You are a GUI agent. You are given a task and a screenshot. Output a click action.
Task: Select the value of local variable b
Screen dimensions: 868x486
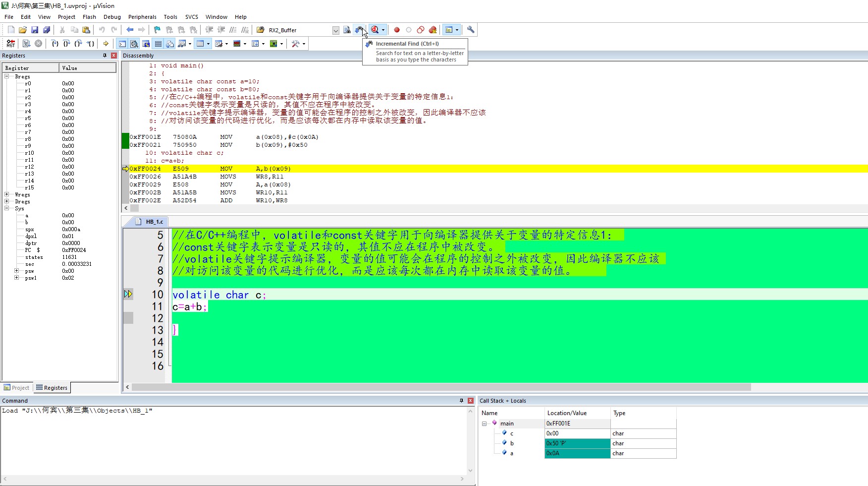pos(577,443)
